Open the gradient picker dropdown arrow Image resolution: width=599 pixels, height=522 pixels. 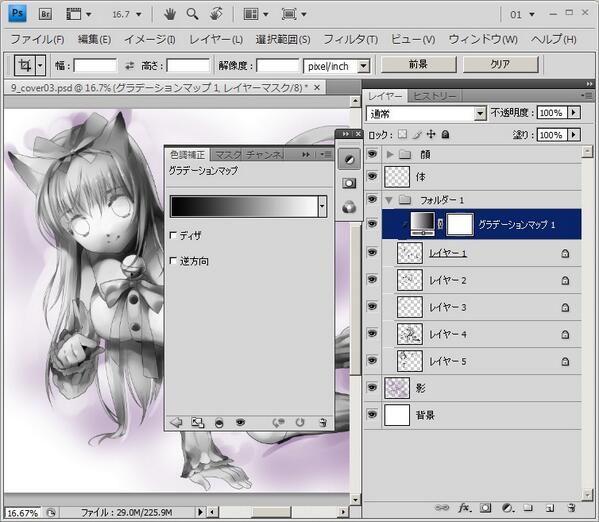[x=322, y=206]
